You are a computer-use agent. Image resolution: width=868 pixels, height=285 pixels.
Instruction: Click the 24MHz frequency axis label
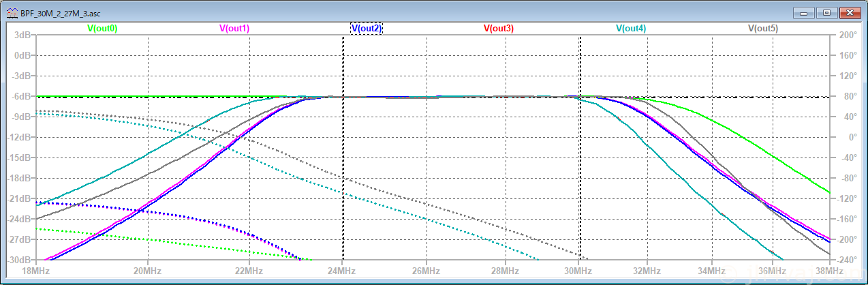pyautogui.click(x=342, y=271)
